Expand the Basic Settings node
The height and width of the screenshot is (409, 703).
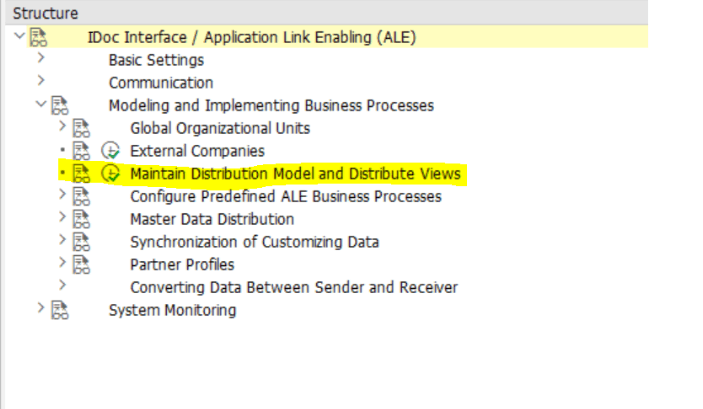(41, 60)
